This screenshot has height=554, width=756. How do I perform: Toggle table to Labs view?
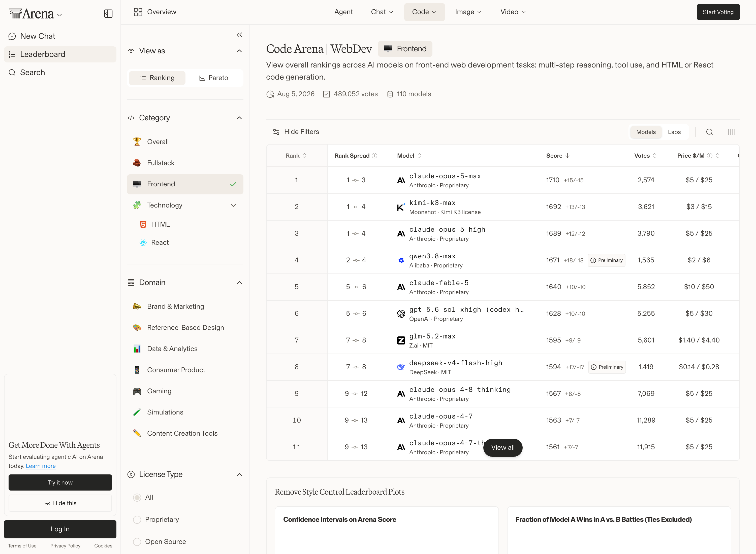pos(674,132)
